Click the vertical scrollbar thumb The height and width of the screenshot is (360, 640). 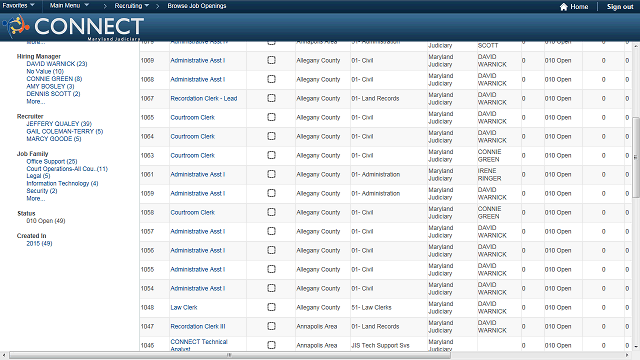pos(636,157)
